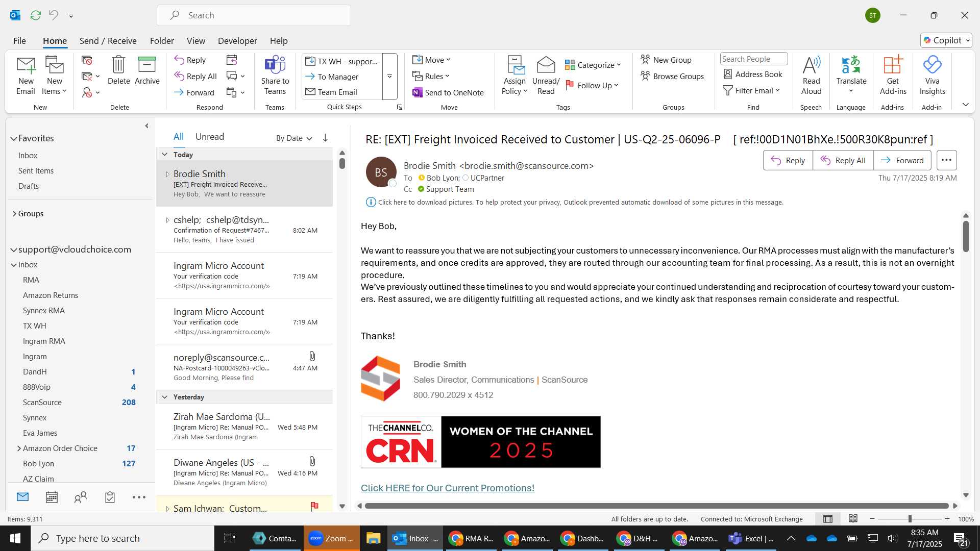Image resolution: width=980 pixels, height=551 pixels.
Task: Click the Undo arrow in title bar
Action: [54, 15]
